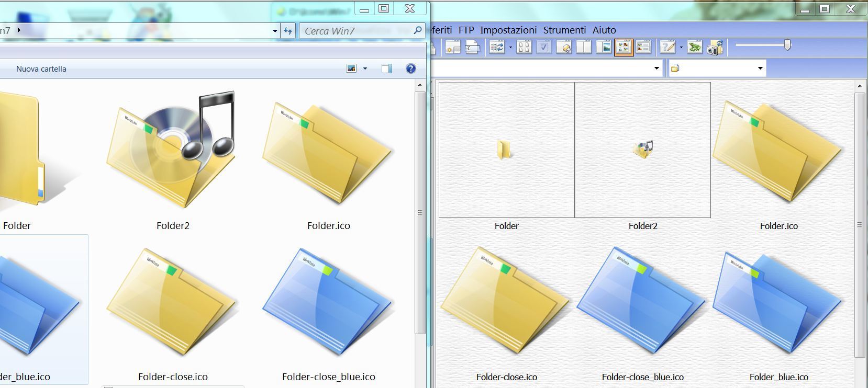Select Folder_blue.ico thumbnail in right window

coord(778,303)
